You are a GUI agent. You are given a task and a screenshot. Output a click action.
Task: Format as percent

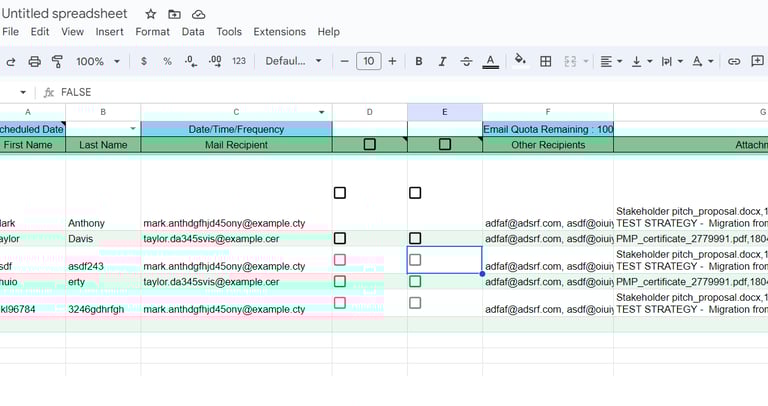[x=168, y=61]
